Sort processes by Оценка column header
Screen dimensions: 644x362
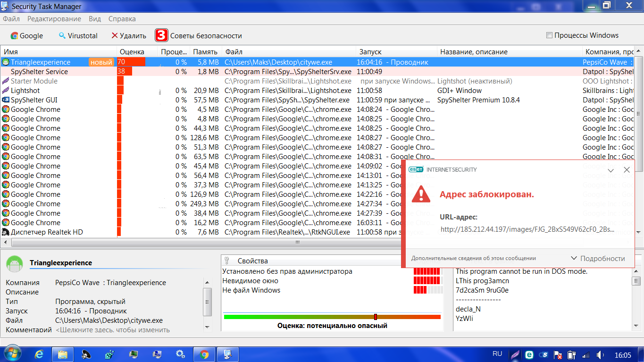tap(137, 52)
